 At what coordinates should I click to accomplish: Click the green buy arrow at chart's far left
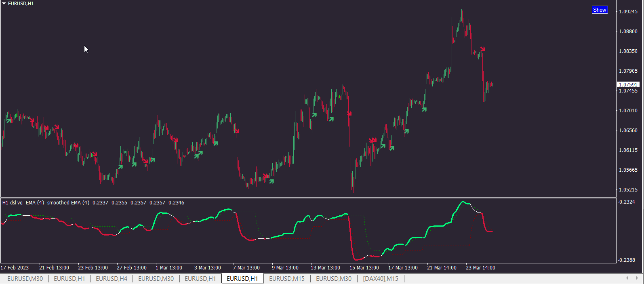pyautogui.click(x=9, y=120)
